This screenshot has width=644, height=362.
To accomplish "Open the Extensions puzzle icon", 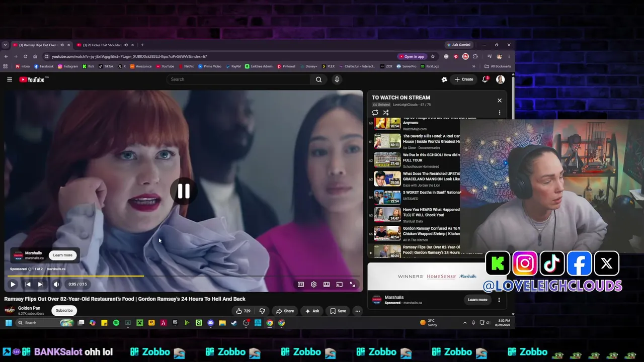I will tap(475, 56).
